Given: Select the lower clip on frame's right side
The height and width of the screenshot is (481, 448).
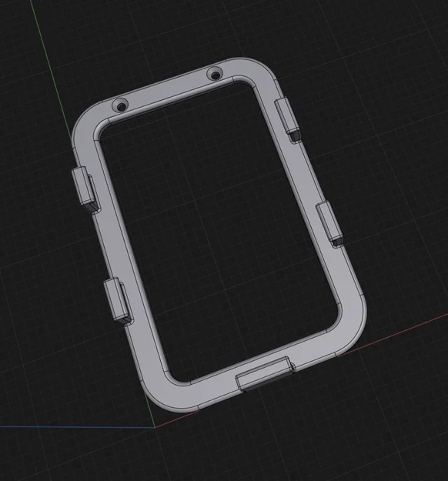Looking at the screenshot, I should (329, 224).
